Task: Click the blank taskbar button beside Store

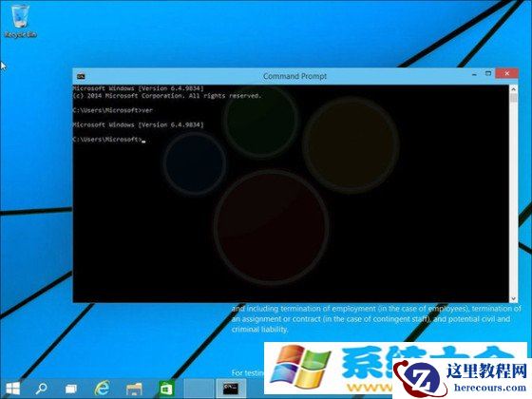Action: click(x=199, y=389)
